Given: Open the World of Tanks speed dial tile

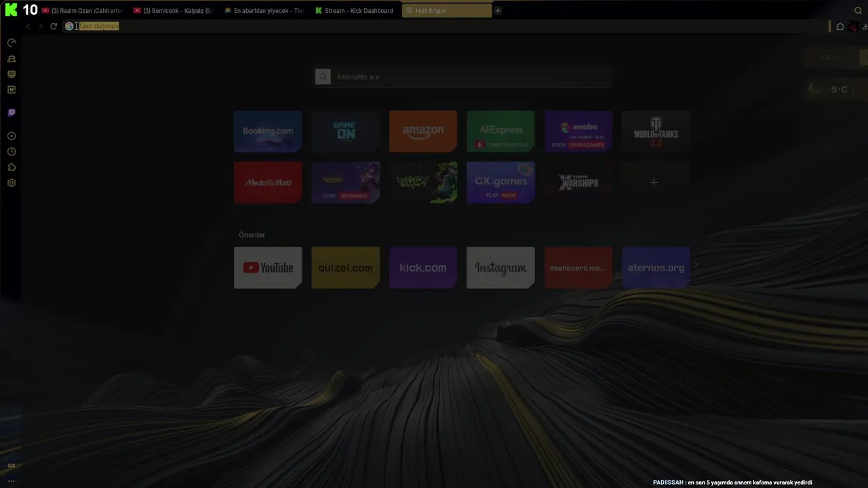Looking at the screenshot, I should (x=656, y=131).
